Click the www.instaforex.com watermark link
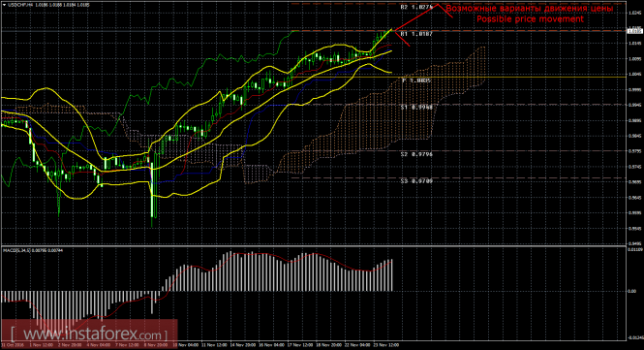This screenshot has width=644, height=350. click(89, 333)
